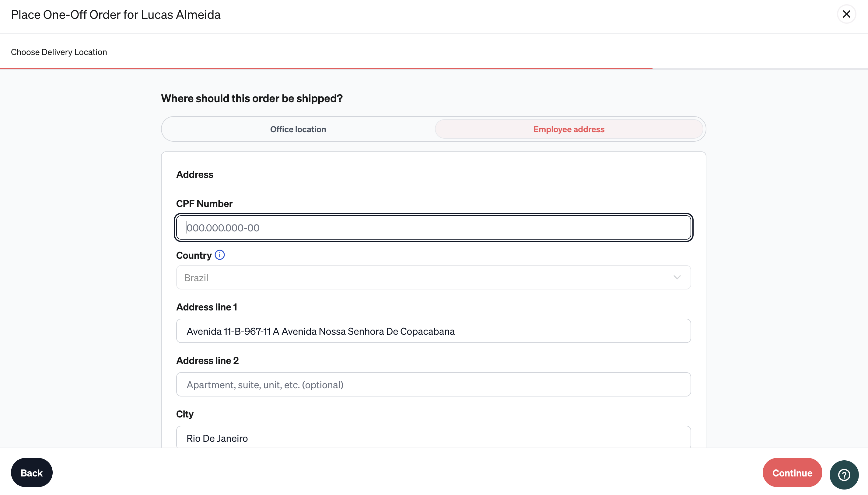
Task: Click the delivery location progress bar
Action: (434, 69)
